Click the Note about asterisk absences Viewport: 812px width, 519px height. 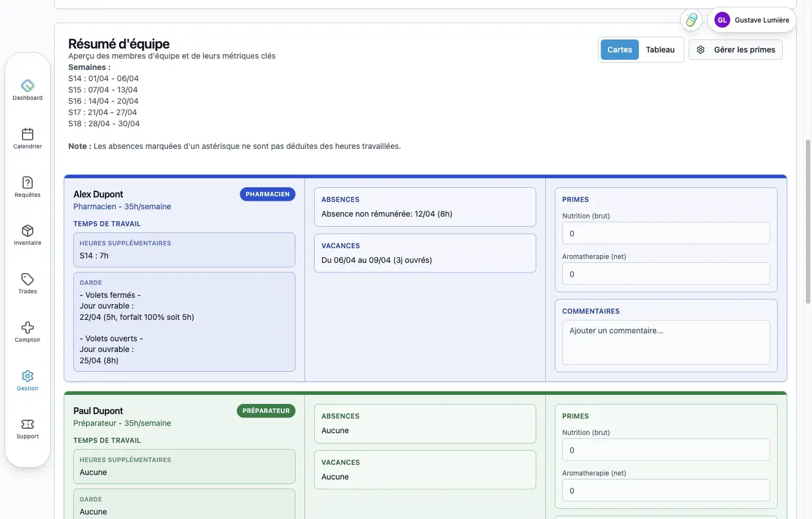[235, 146]
